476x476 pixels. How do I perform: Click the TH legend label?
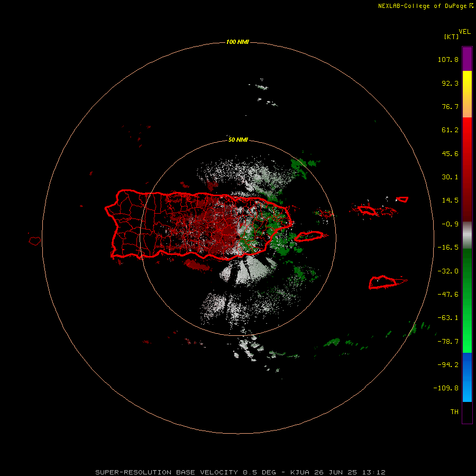point(454,411)
